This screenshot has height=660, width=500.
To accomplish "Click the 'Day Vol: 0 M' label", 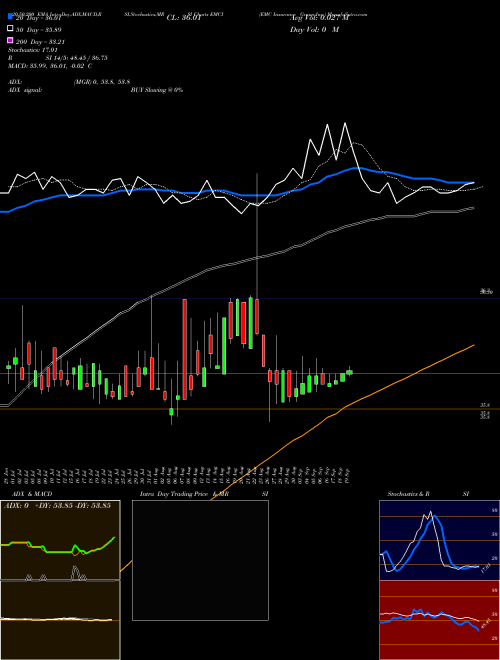I will (314, 30).
